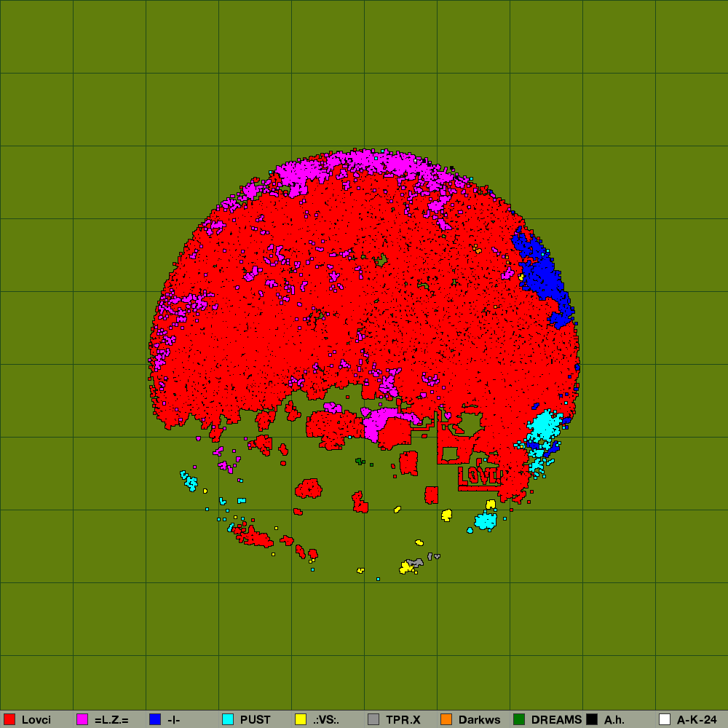Select the "Lovci" legend label
Image resolution: width=728 pixels, height=728 pixels.
[36, 720]
